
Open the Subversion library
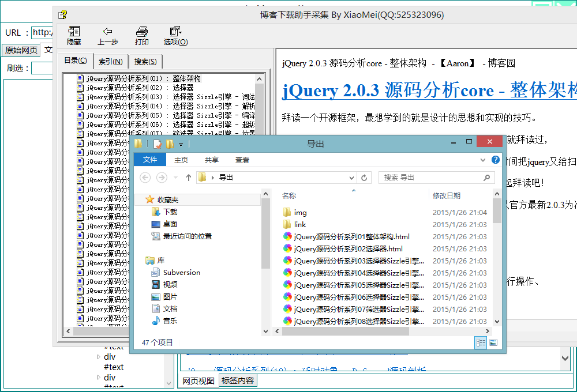coord(176,273)
